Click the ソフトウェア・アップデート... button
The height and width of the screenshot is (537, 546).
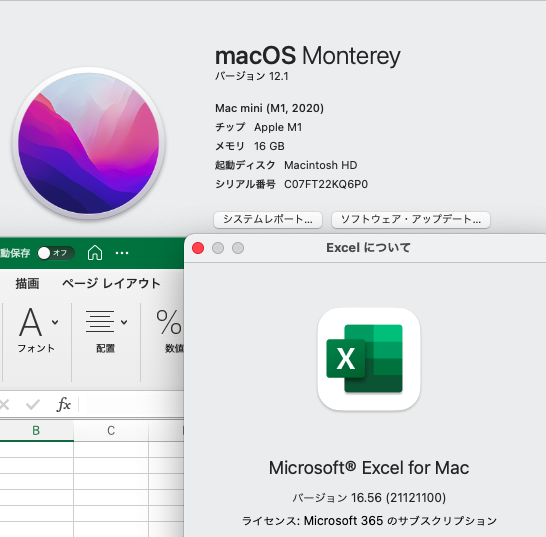coord(411,219)
